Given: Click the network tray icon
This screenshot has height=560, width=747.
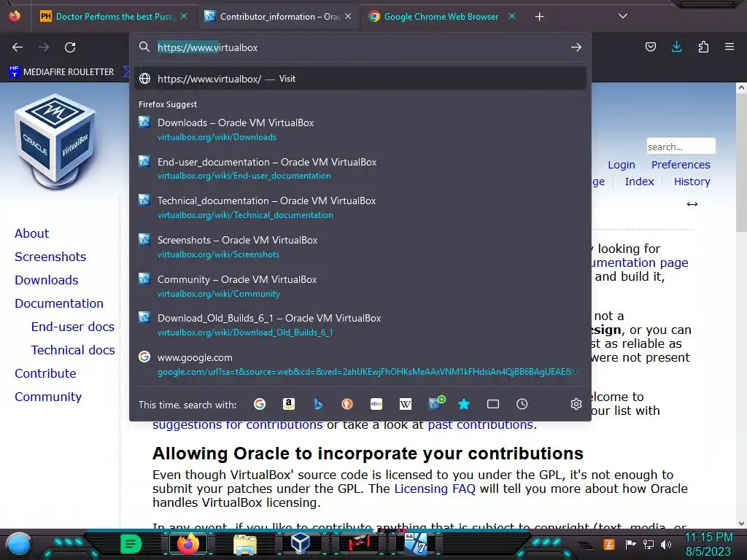Looking at the screenshot, I should pyautogui.click(x=648, y=544).
